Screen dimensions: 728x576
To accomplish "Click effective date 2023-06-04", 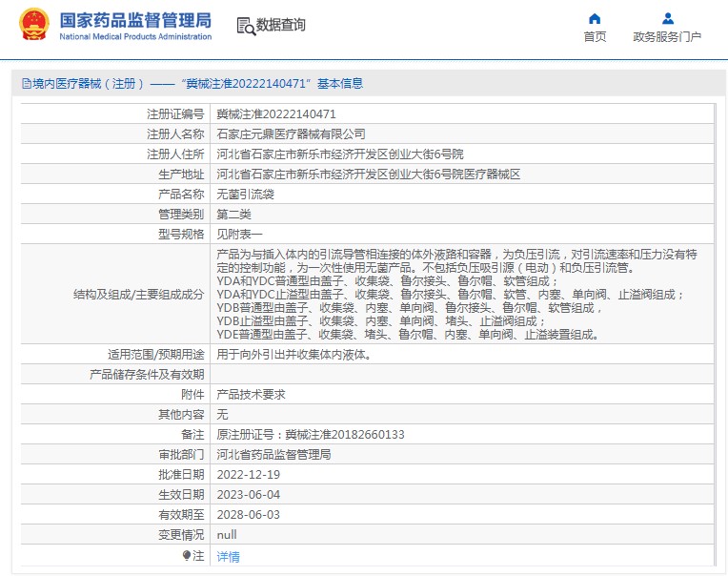I will pos(249,494).
